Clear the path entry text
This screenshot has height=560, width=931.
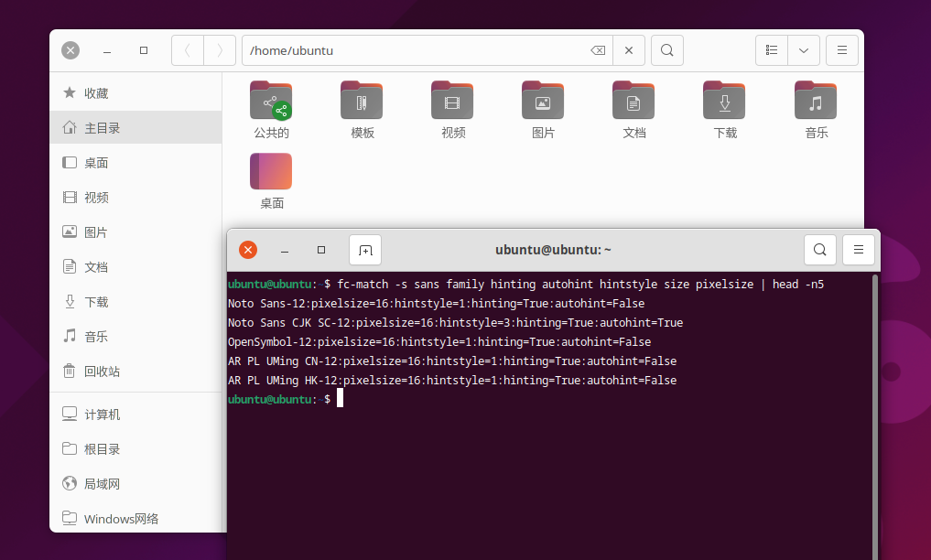pyautogui.click(x=598, y=50)
